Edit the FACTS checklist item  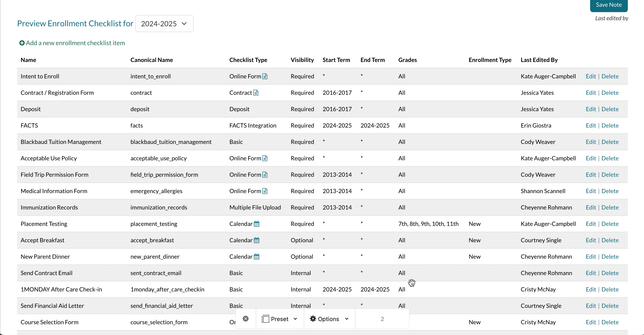pyautogui.click(x=591, y=126)
